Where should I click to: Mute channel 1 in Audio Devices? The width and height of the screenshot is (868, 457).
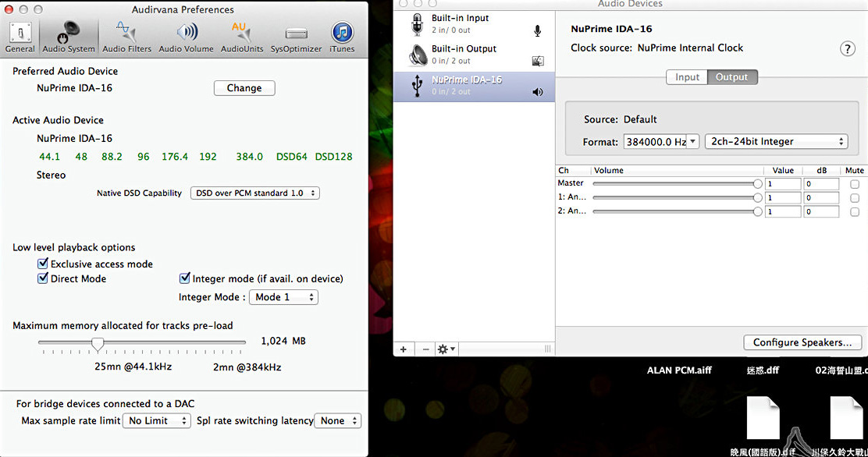[855, 197]
